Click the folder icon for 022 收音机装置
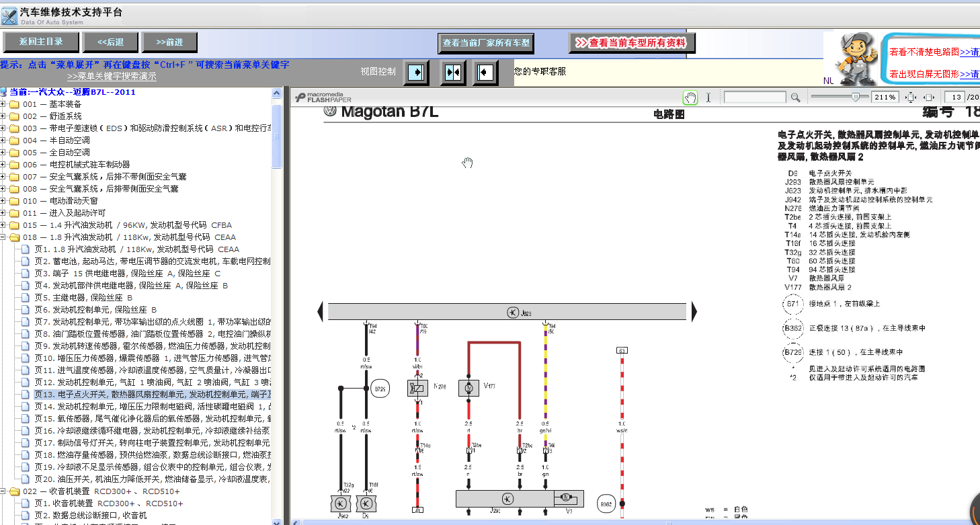Screen dimensions: 980x525 pos(14,491)
